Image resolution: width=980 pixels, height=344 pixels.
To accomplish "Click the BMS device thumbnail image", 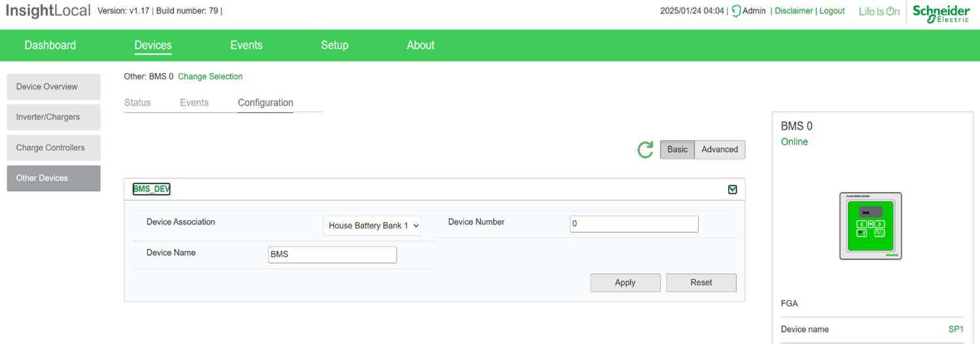I will click(870, 226).
